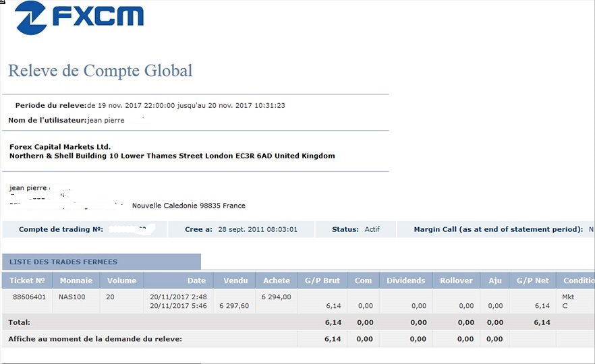Click 'Affiche au moment de la demande' label
The width and height of the screenshot is (595, 364).
pos(95,339)
